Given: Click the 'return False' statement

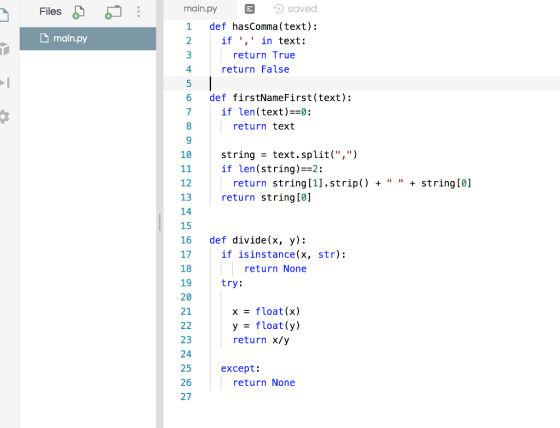Looking at the screenshot, I should click(255, 69).
